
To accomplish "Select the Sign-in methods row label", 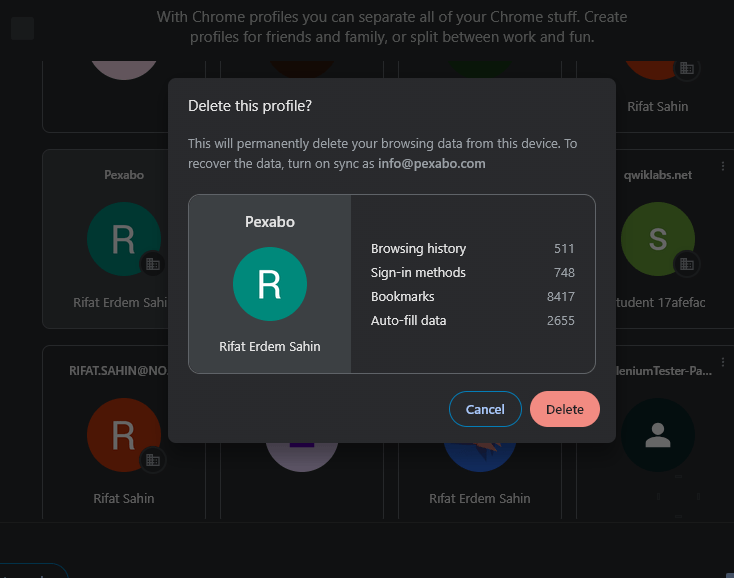I will pyautogui.click(x=418, y=272).
